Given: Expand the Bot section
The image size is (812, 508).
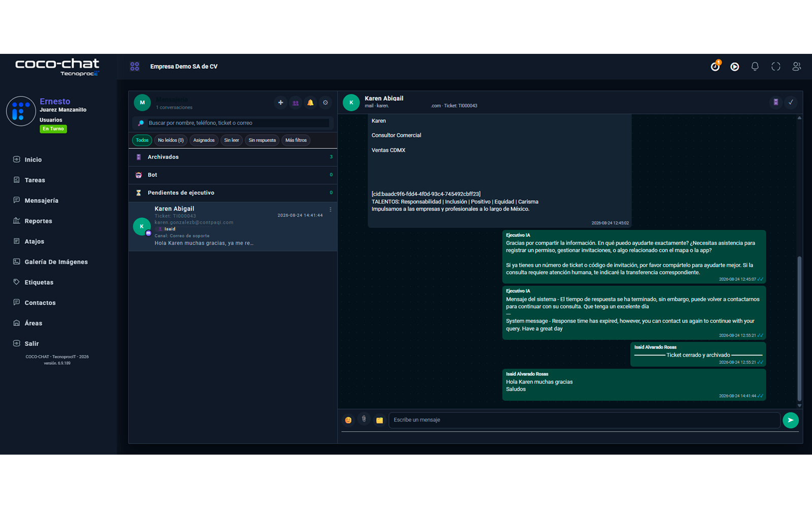Looking at the screenshot, I should pyautogui.click(x=233, y=175).
